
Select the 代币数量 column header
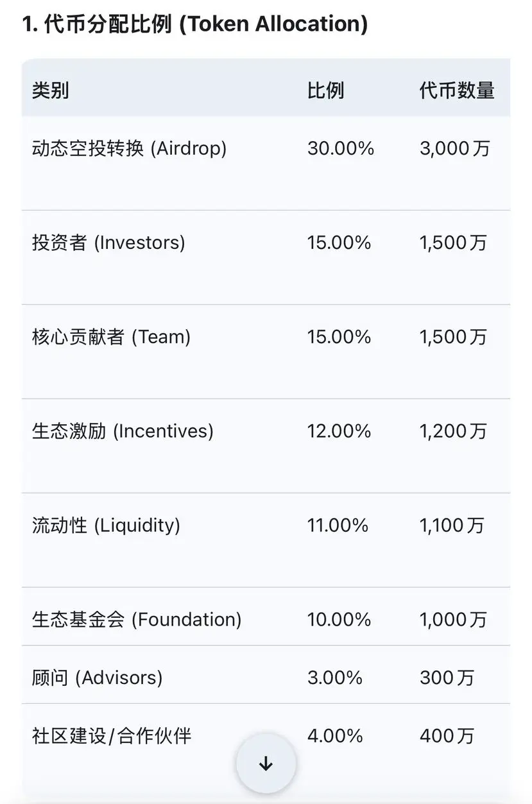tap(457, 90)
